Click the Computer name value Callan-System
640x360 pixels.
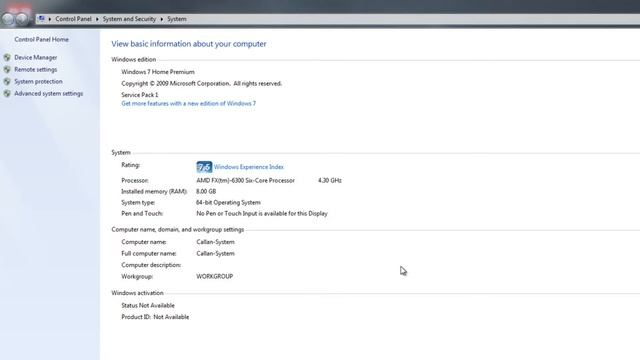(x=216, y=242)
